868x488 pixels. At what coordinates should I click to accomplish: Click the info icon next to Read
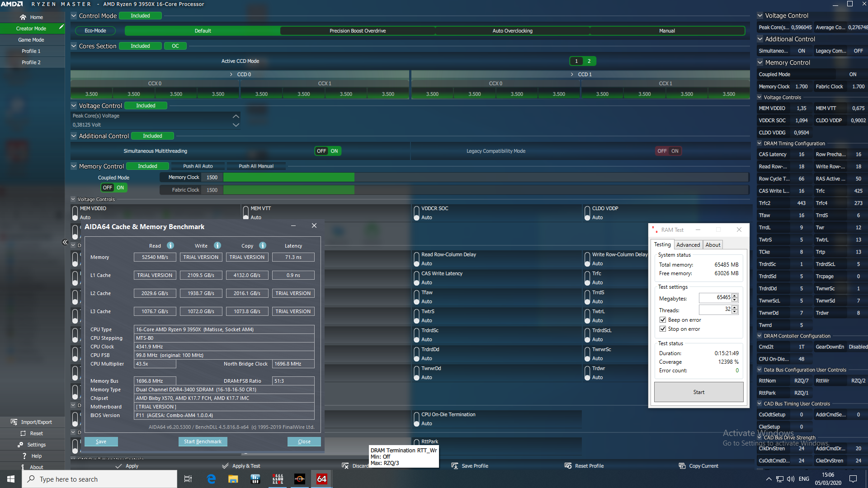(170, 245)
